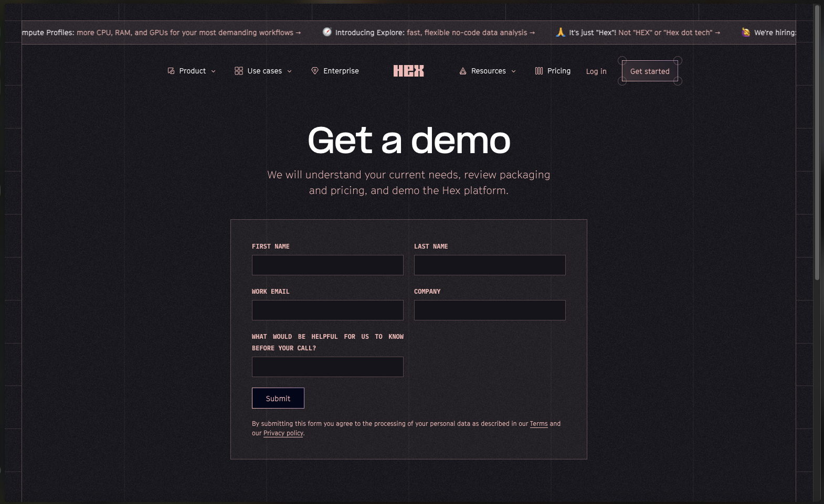
Task: Submit the demo request form
Action: tap(278, 398)
